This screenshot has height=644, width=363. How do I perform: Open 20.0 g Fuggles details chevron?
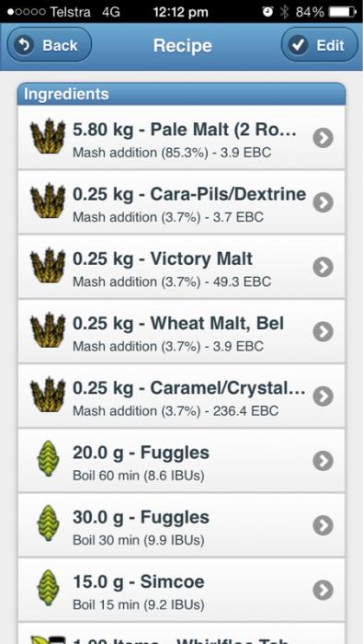point(323,461)
